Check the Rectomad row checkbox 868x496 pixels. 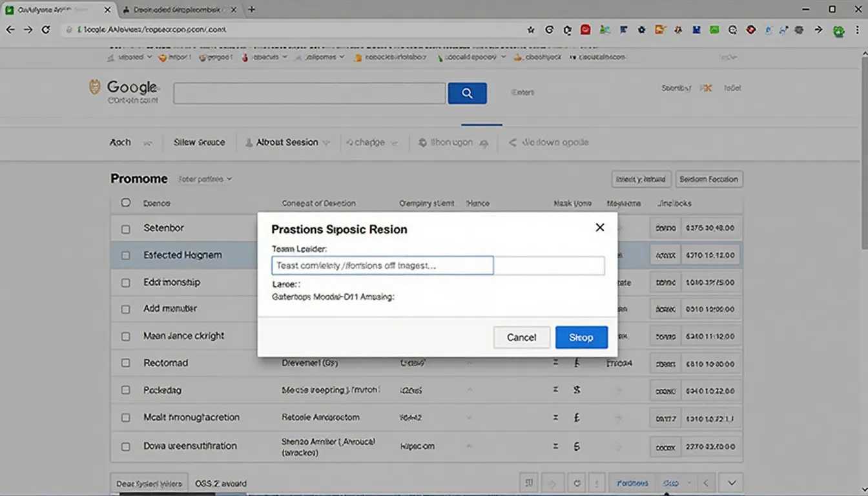126,364
